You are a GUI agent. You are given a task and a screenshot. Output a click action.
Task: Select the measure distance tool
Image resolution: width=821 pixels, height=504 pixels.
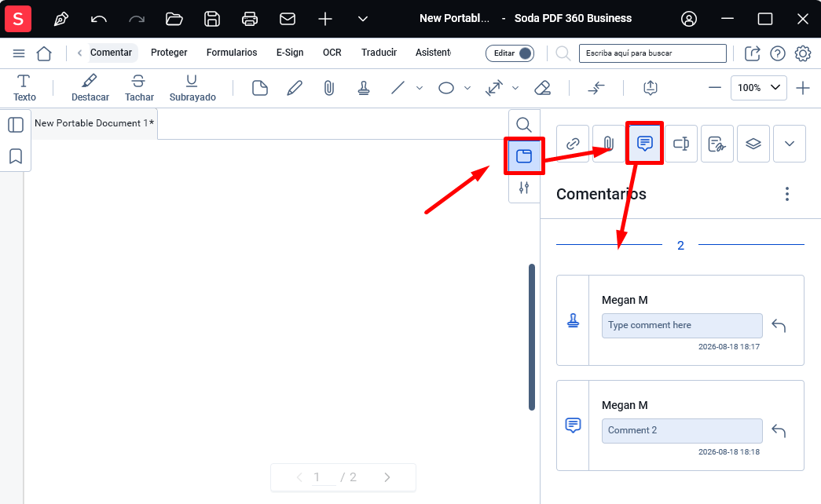point(493,88)
